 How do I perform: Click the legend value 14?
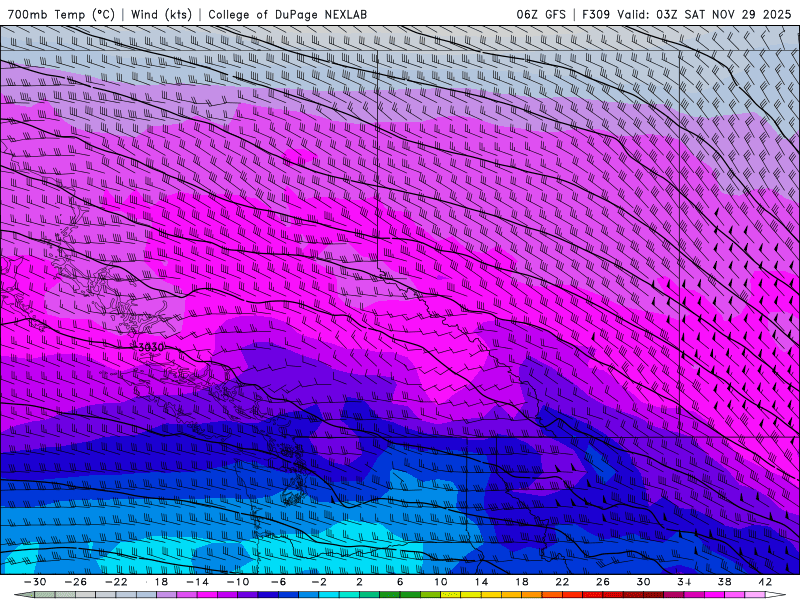coord(481,582)
